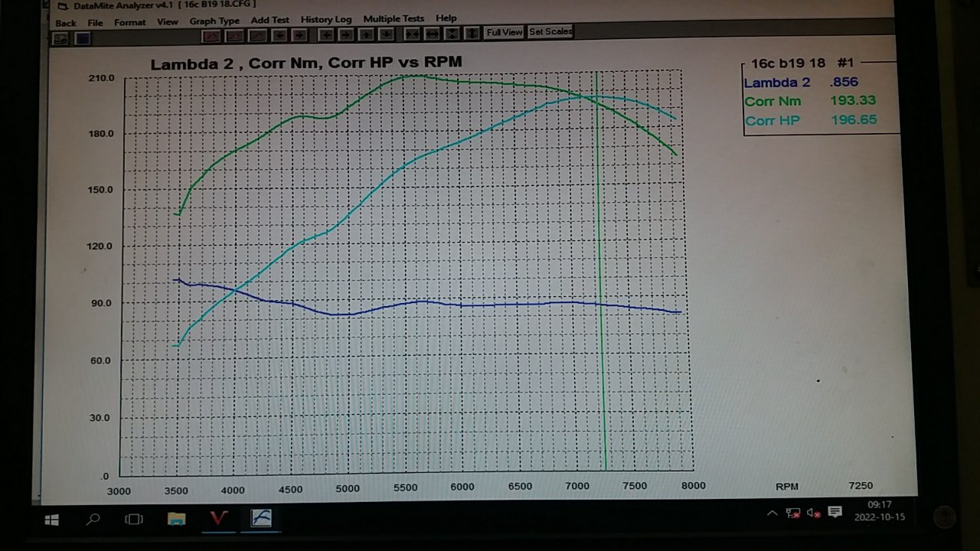The width and height of the screenshot is (980, 551).
Task: Shift graph up with the up arrow icon
Action: (x=366, y=34)
